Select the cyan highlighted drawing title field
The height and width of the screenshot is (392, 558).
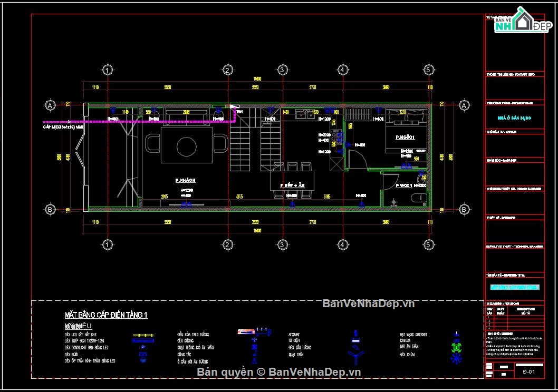click(515, 287)
